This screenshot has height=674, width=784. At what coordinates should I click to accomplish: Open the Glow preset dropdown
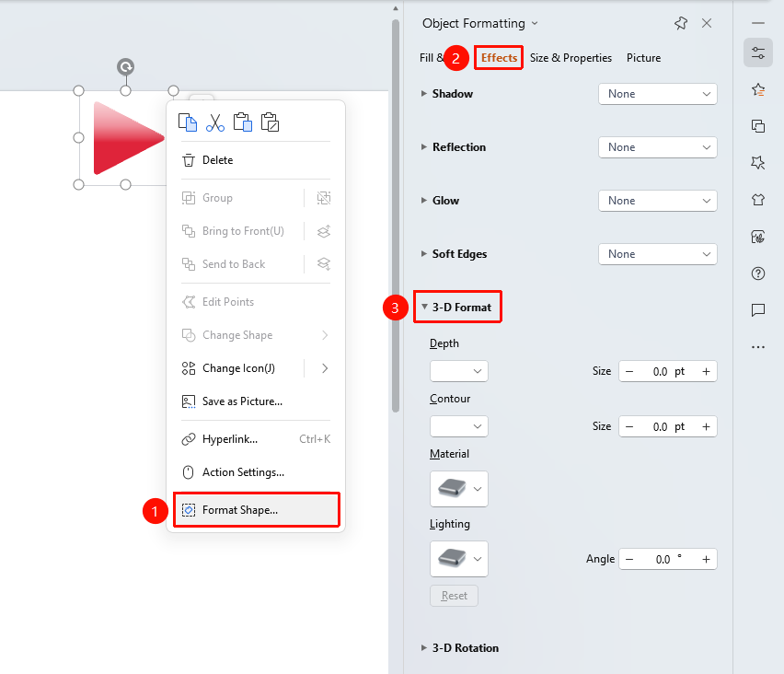pyautogui.click(x=658, y=201)
